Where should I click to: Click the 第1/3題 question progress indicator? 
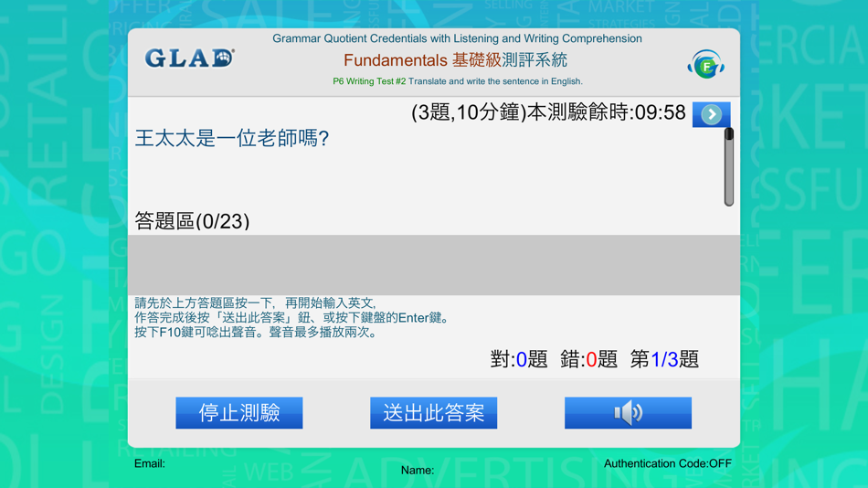click(664, 359)
